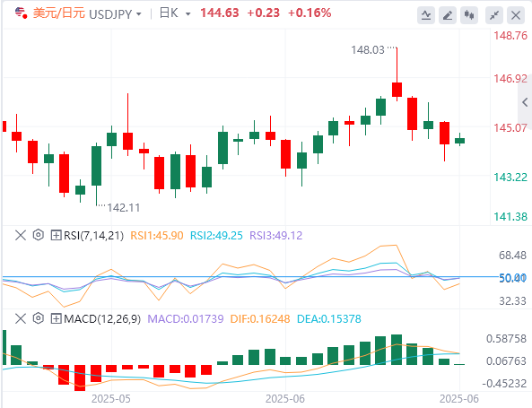Switch to the candlestick chart type icon

point(469,15)
